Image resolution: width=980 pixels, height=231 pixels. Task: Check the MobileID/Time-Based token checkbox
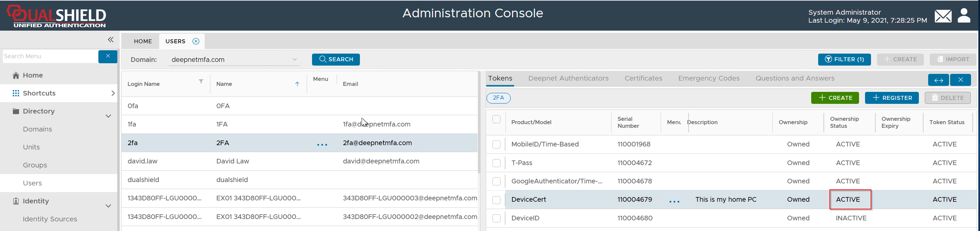tap(496, 144)
